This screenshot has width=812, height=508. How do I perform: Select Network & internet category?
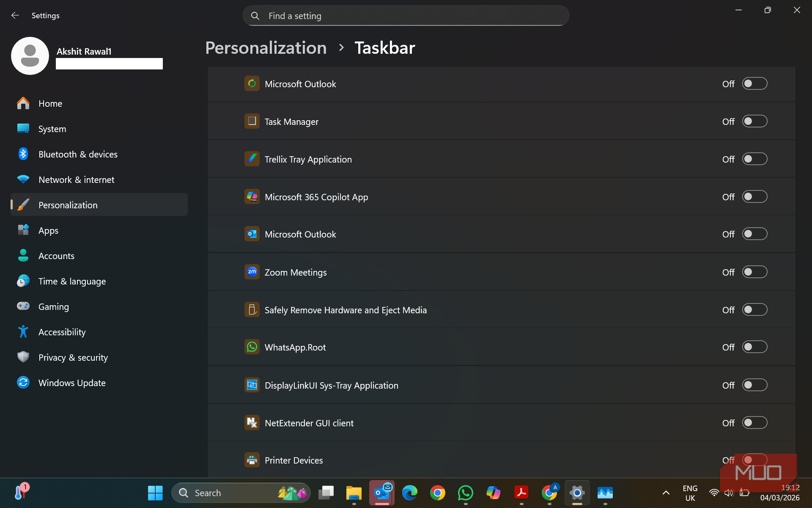coord(99,179)
